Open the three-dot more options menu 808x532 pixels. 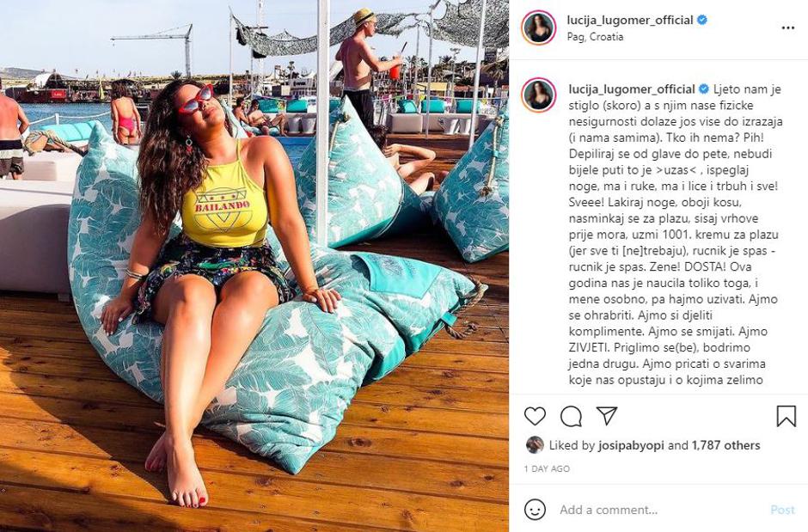tap(787, 28)
